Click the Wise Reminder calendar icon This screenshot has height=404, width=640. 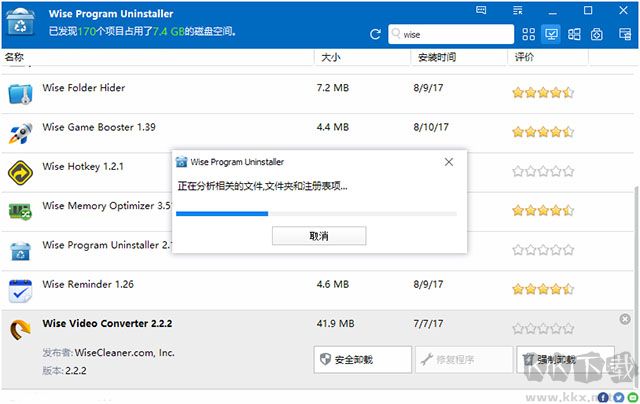click(20, 291)
